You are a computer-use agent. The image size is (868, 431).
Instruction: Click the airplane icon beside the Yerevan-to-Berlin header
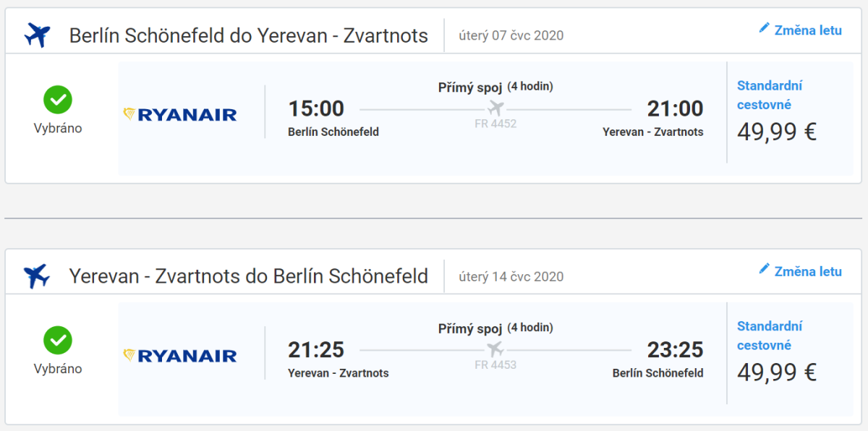[37, 276]
